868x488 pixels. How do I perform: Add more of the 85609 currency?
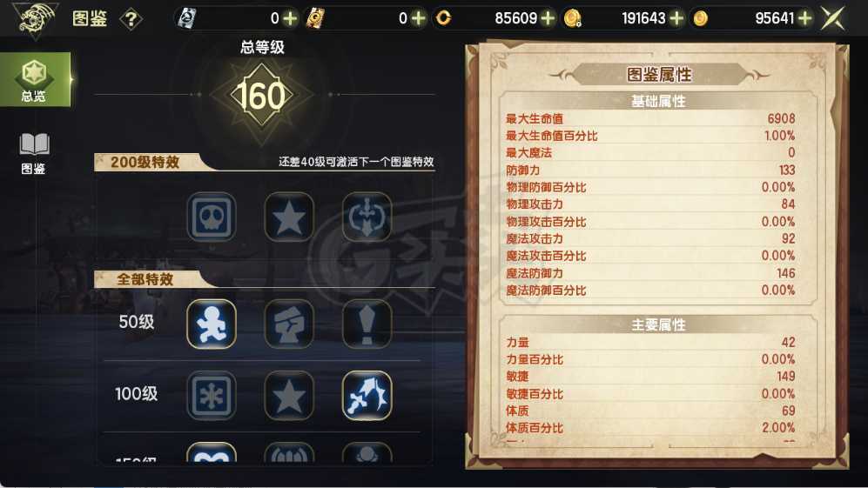(x=548, y=19)
